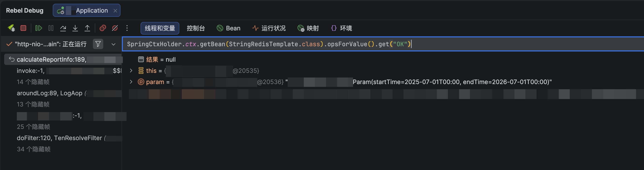
Task: Open the 映射 tab
Action: (308, 28)
